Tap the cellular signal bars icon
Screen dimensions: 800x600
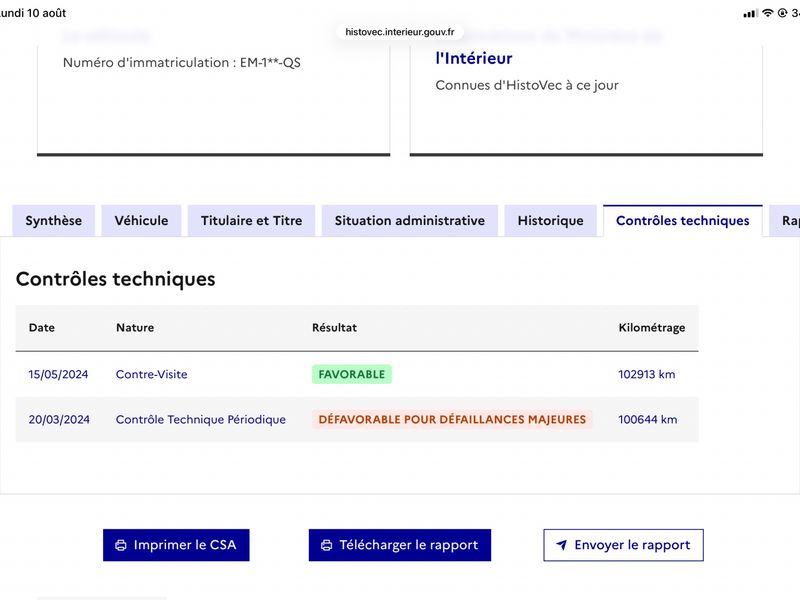coord(750,13)
